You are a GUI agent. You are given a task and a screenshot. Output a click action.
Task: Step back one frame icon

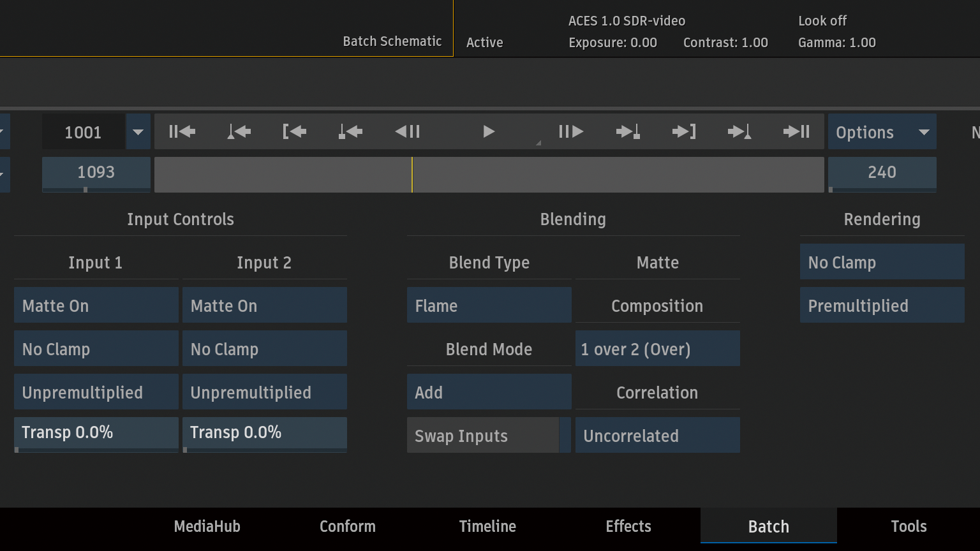408,131
